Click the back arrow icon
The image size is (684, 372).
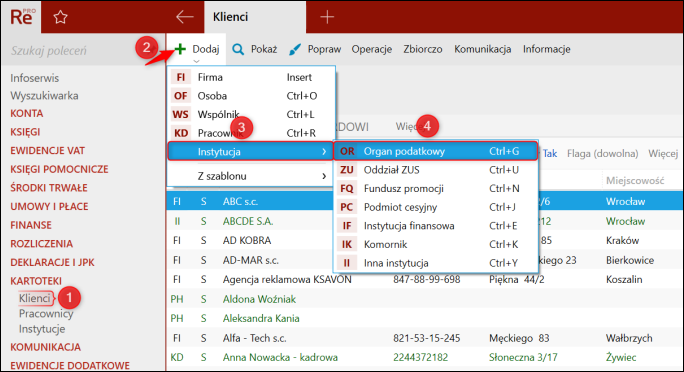coord(185,17)
